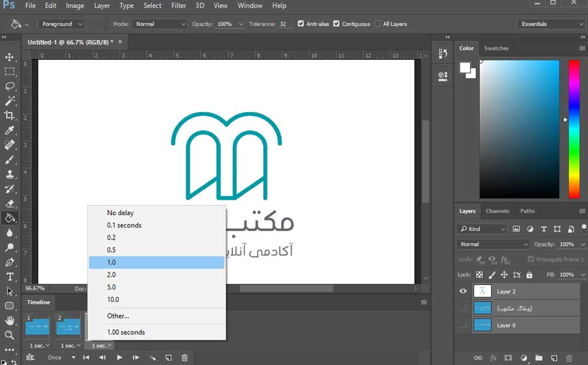
Task: Select the Brush tool
Action: [x=9, y=160]
